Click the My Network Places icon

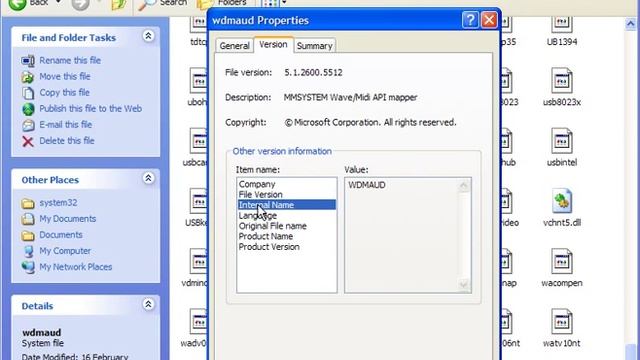[x=28, y=267]
